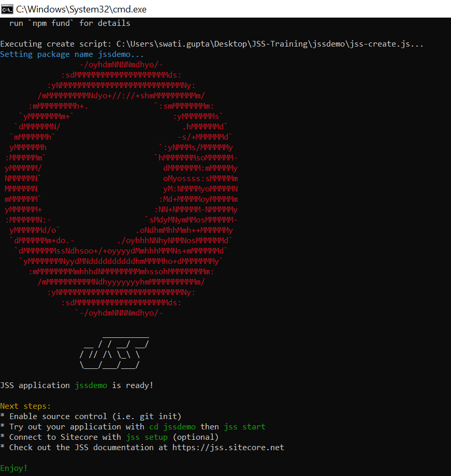Click the "Try out your application with" text
Screen dimensions: 451x476
(x=77, y=427)
